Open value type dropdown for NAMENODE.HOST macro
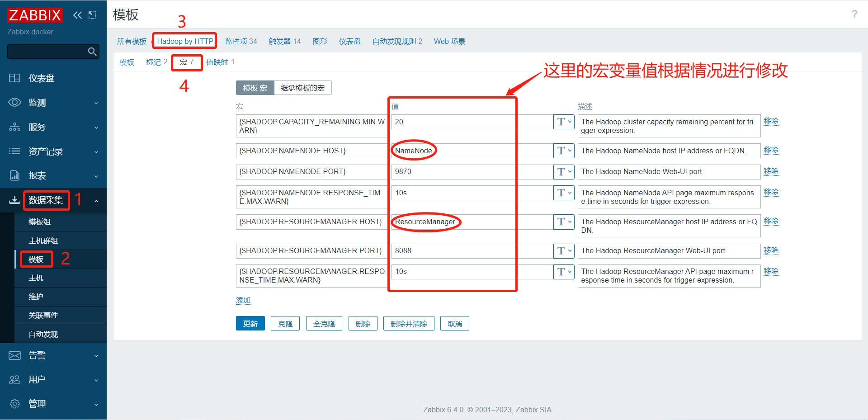 coord(564,151)
